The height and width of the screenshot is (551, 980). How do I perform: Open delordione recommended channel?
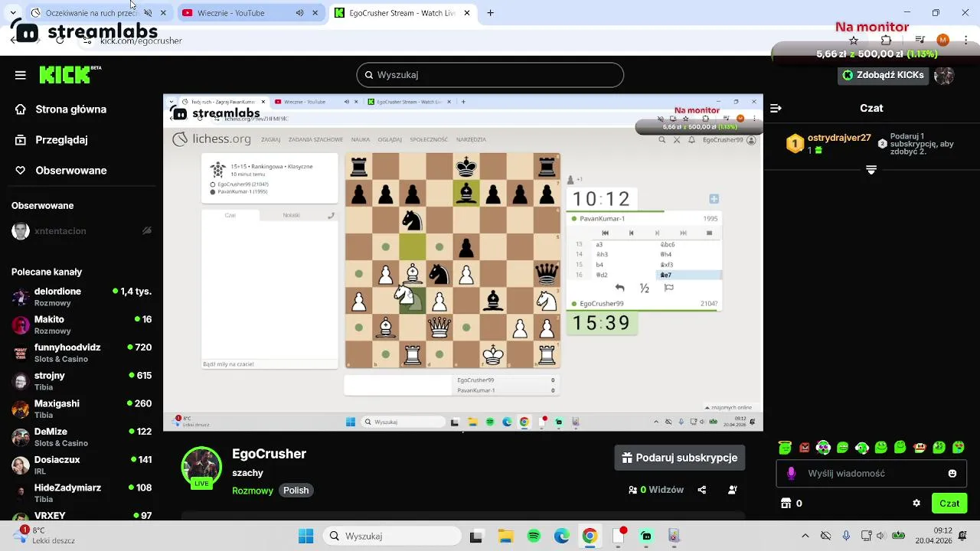coord(81,297)
